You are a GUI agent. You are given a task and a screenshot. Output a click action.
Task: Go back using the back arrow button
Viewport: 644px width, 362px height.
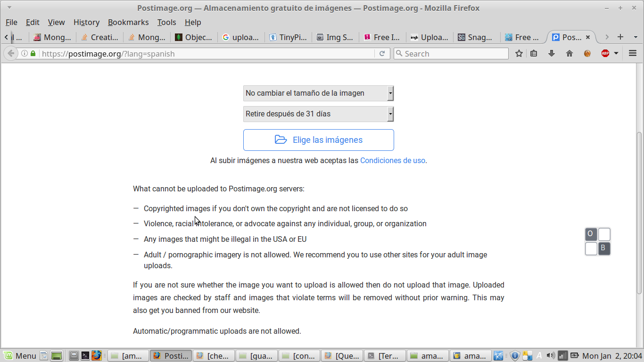point(10,54)
